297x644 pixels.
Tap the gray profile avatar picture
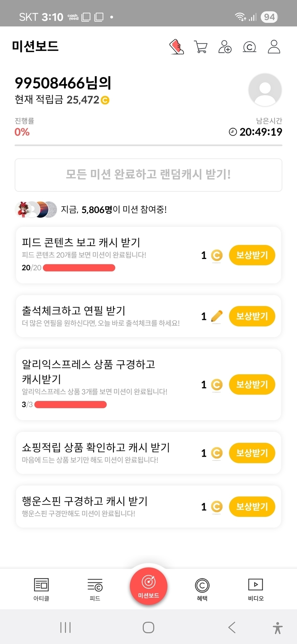tap(265, 90)
